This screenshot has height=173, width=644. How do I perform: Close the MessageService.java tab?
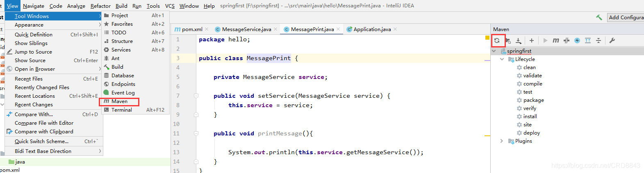(x=275, y=29)
